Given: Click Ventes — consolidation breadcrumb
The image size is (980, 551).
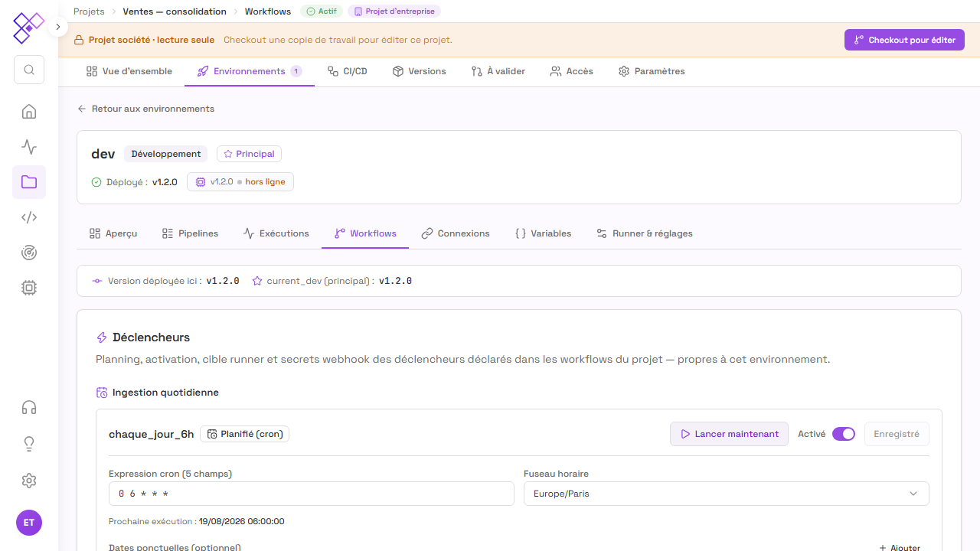Looking at the screenshot, I should pos(175,11).
